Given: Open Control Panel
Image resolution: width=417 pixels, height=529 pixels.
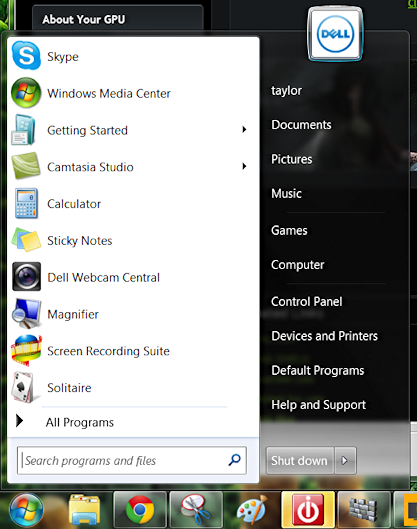Looking at the screenshot, I should (x=307, y=302).
